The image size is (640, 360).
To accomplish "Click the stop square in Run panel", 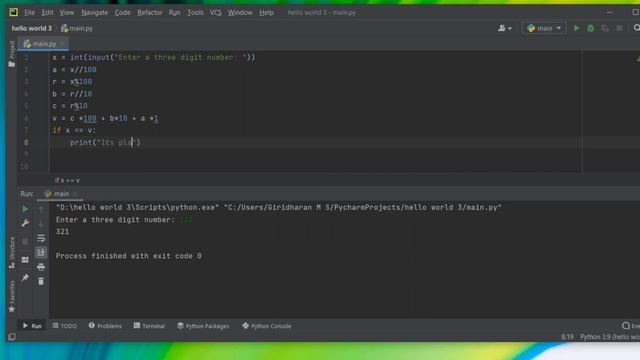I will coord(25,241).
